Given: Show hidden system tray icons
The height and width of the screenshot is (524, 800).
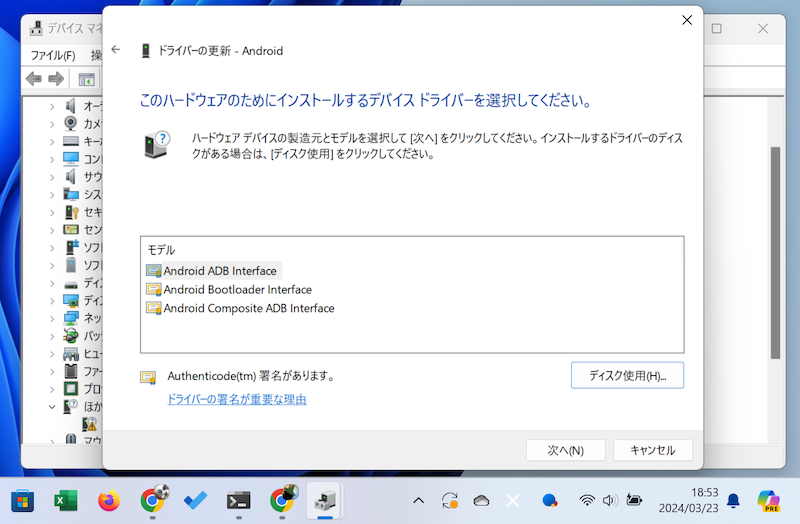Looking at the screenshot, I should [418, 500].
